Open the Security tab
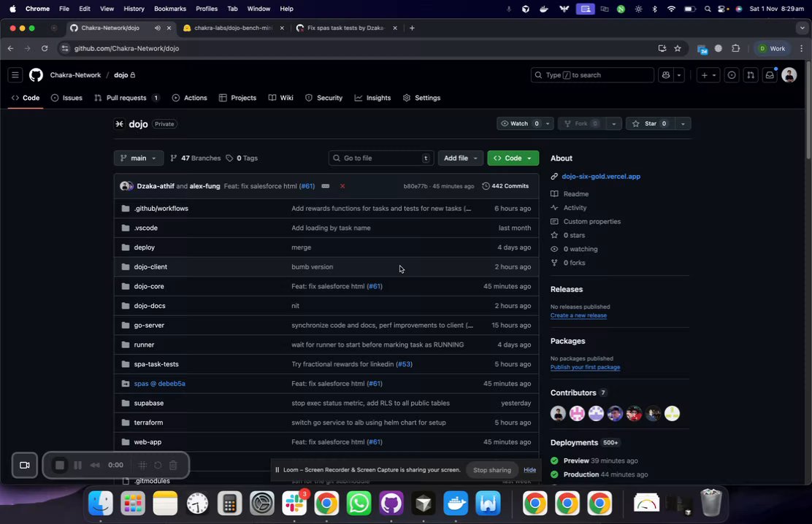The width and height of the screenshot is (812, 524). coord(324,98)
